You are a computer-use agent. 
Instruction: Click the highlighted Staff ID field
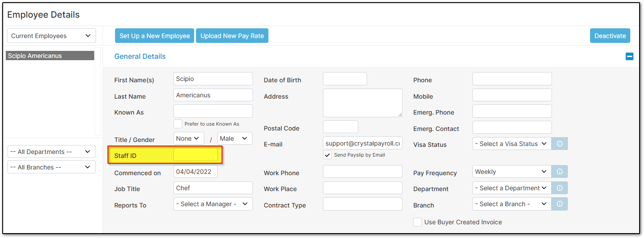pyautogui.click(x=195, y=154)
